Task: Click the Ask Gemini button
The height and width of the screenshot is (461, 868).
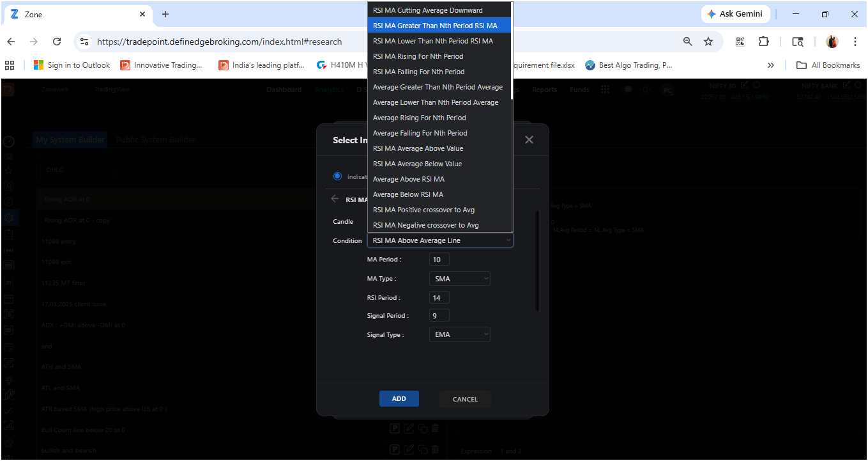Action: click(x=736, y=14)
